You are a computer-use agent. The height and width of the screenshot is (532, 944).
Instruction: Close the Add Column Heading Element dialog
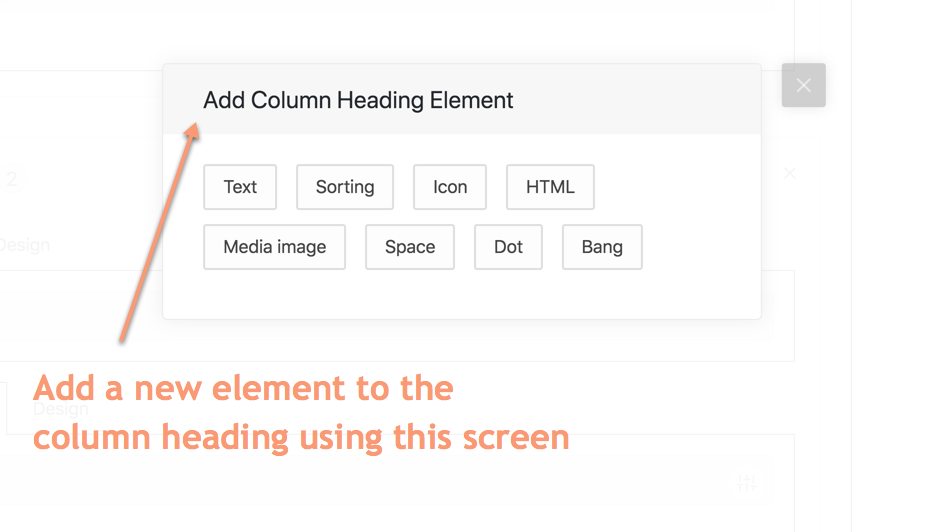(803, 85)
